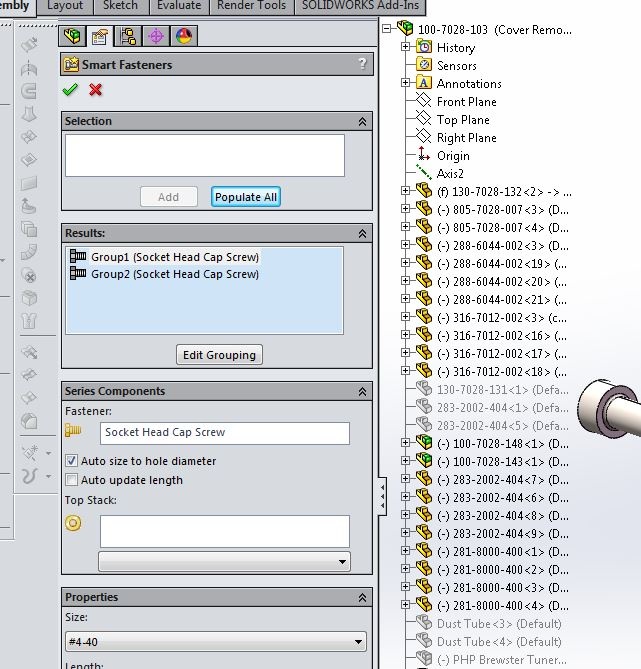Open the Top Stack dropdown list

click(342, 561)
